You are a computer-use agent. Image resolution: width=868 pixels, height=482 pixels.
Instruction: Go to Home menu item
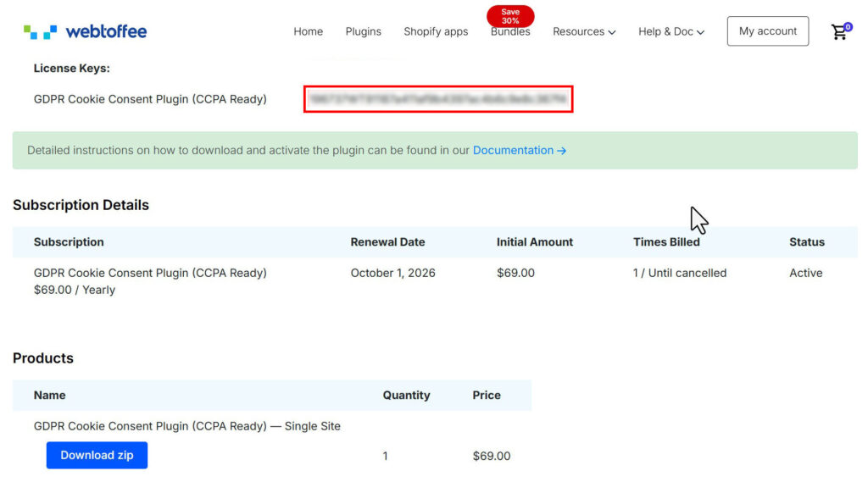[x=309, y=31]
